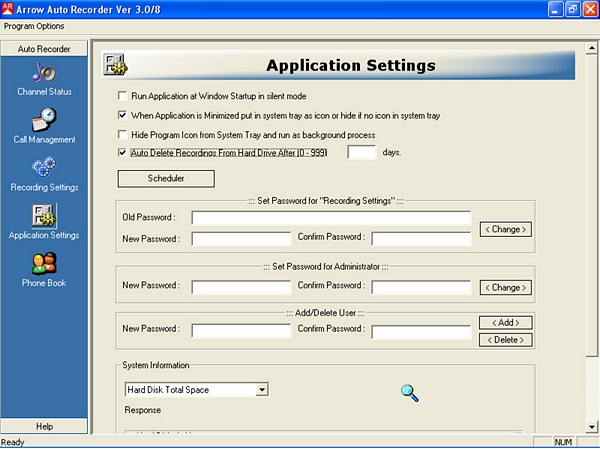Expand the Hard Disk Total Space dropdown
Image resolution: width=600 pixels, height=449 pixels.
coord(262,390)
